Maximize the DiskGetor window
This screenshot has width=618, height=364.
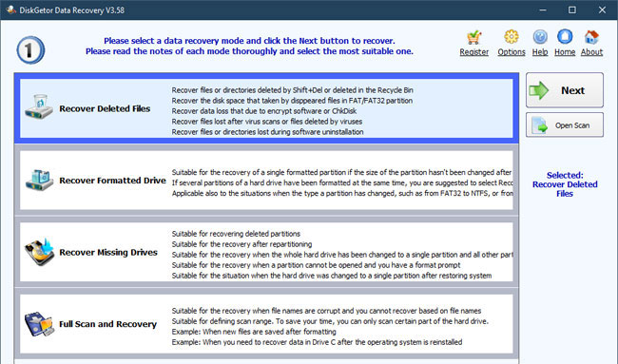pyautogui.click(x=571, y=10)
